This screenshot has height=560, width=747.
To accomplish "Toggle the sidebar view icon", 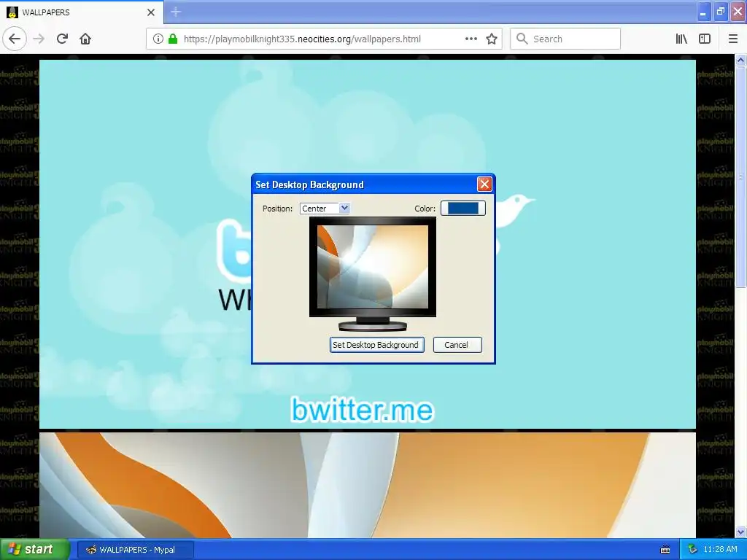I will pyautogui.click(x=705, y=39).
